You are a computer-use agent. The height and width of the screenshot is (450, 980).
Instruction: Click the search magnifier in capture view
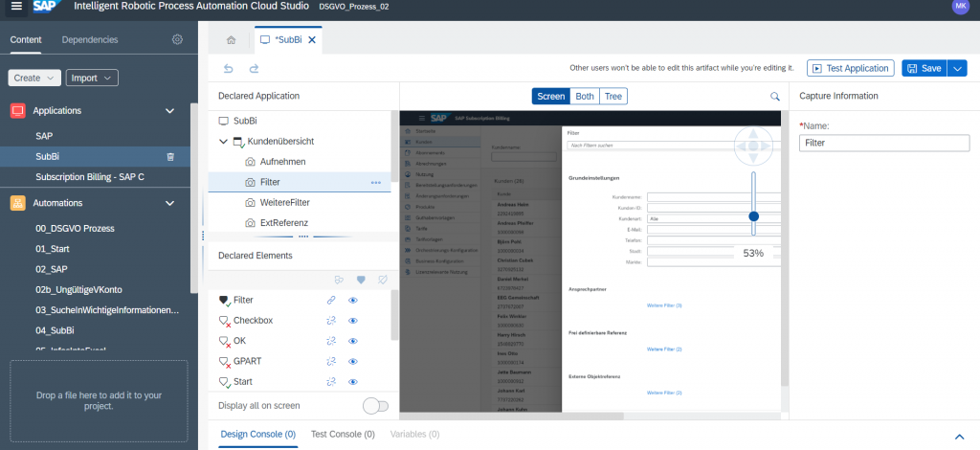[x=775, y=97]
